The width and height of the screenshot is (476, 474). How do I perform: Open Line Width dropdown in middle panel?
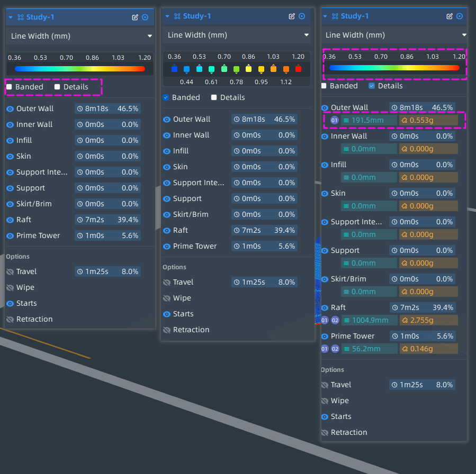coord(237,35)
